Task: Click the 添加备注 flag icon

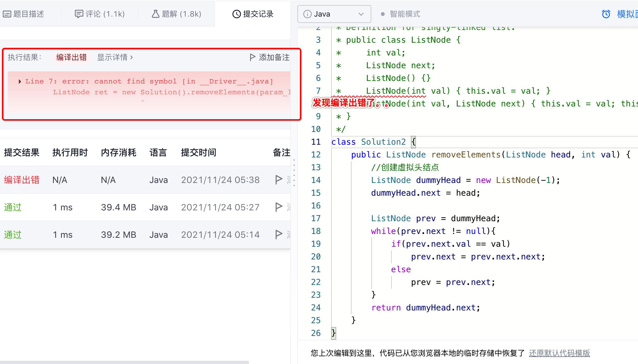Action: [x=252, y=57]
